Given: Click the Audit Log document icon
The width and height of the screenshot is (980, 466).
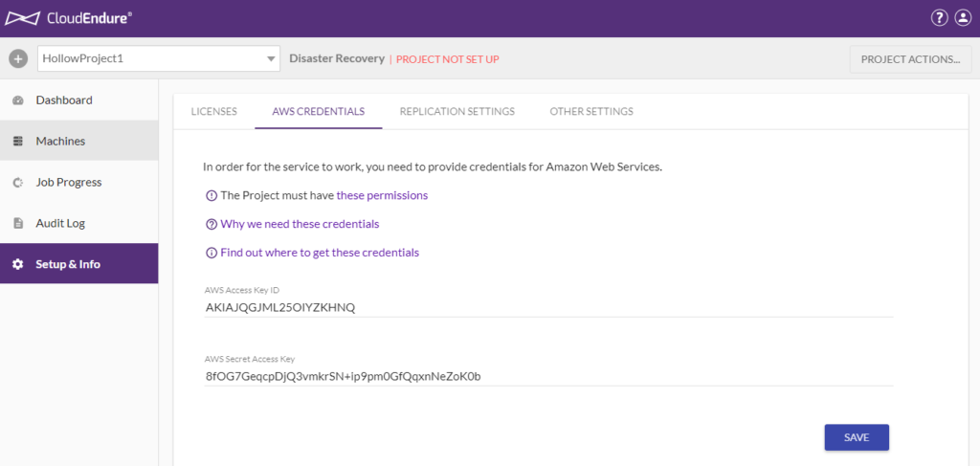Looking at the screenshot, I should pyautogui.click(x=18, y=224).
